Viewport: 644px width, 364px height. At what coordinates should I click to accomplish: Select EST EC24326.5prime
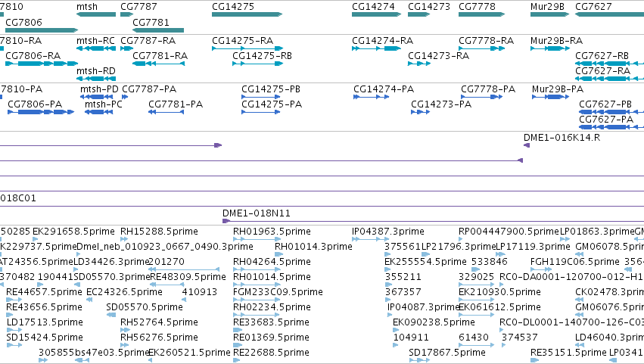pos(89,300)
